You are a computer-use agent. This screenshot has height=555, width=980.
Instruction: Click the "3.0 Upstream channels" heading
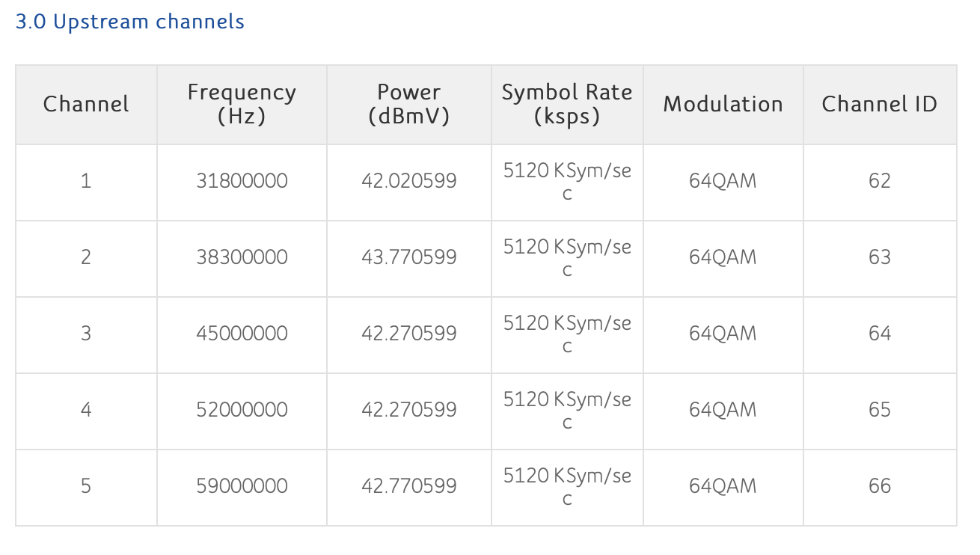(130, 22)
